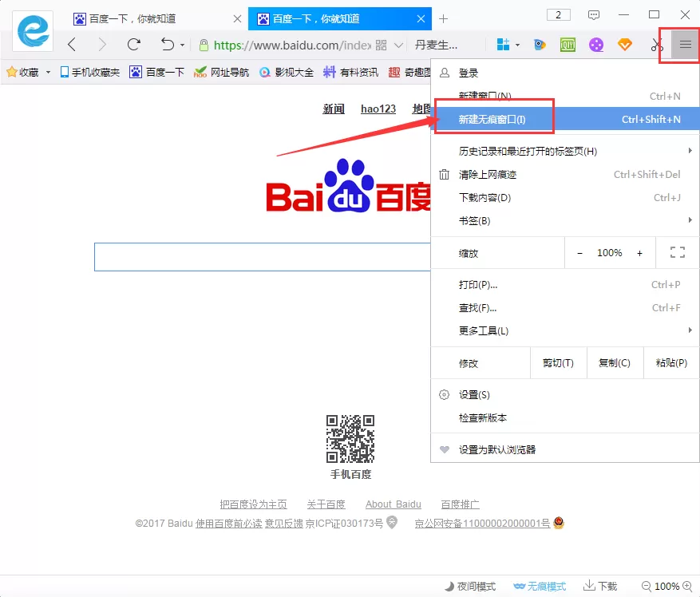The height and width of the screenshot is (597, 700).
Task: Click the forward navigation arrow
Action: [102, 45]
